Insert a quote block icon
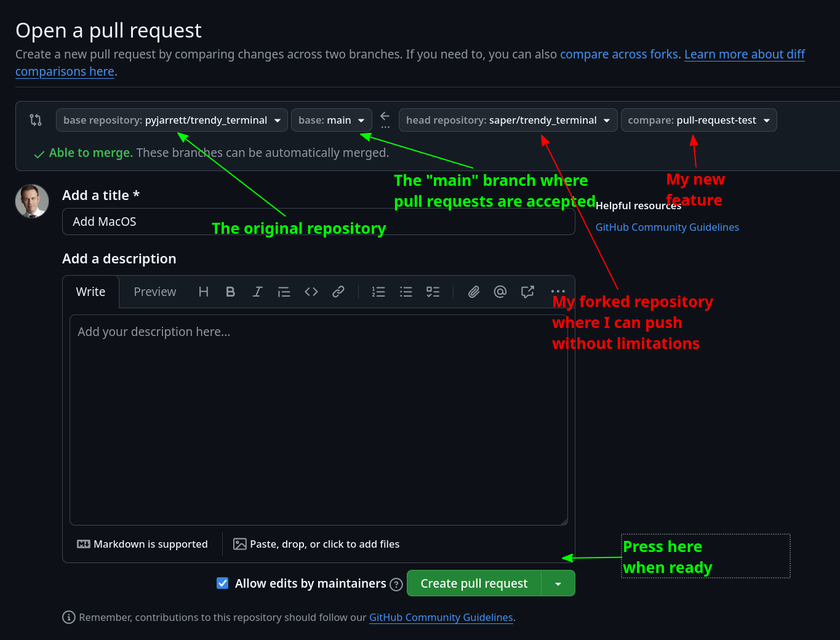 point(284,292)
